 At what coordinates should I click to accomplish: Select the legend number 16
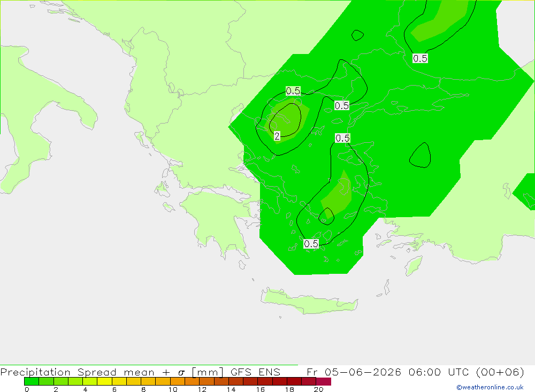(261, 389)
